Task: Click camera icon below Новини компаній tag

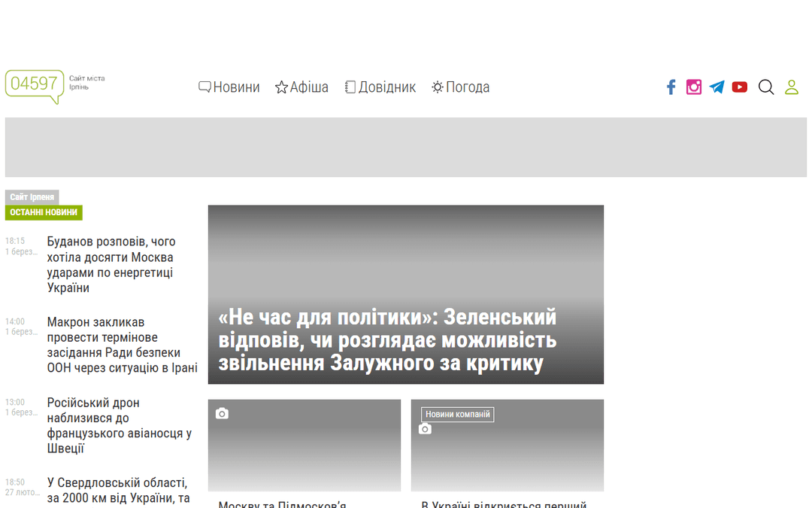Action: point(425,429)
